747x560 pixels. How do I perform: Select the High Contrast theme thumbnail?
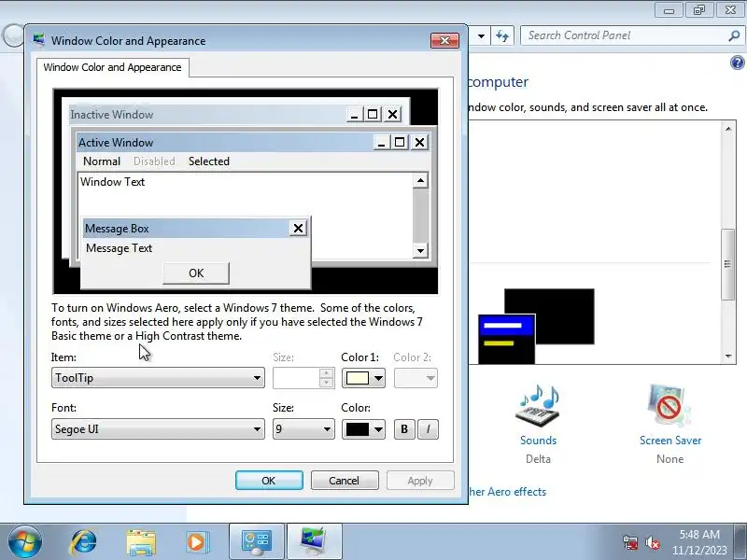coord(536,326)
